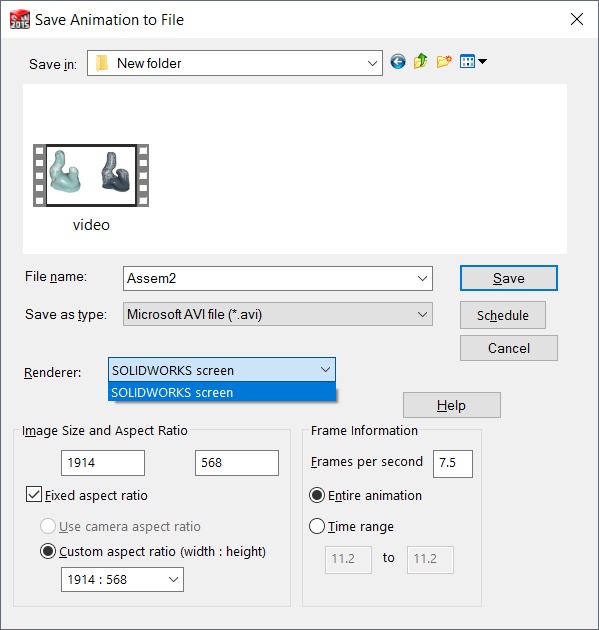Select Use camera aspect ratio option
599x630 pixels.
point(48,526)
